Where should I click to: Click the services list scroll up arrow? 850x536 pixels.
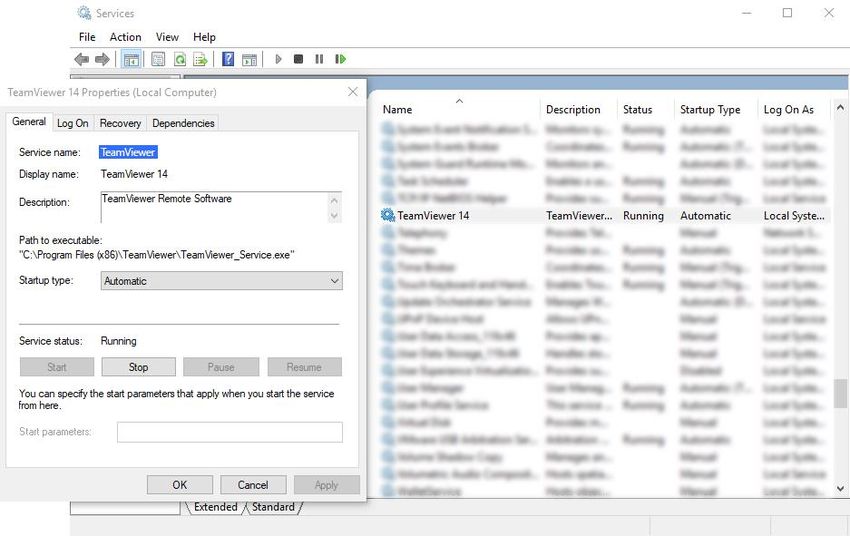[x=840, y=107]
